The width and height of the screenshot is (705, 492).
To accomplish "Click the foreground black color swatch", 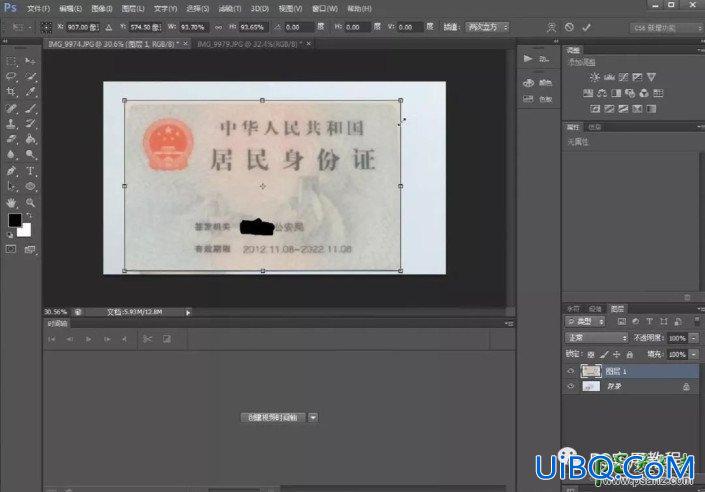I will tap(15, 220).
